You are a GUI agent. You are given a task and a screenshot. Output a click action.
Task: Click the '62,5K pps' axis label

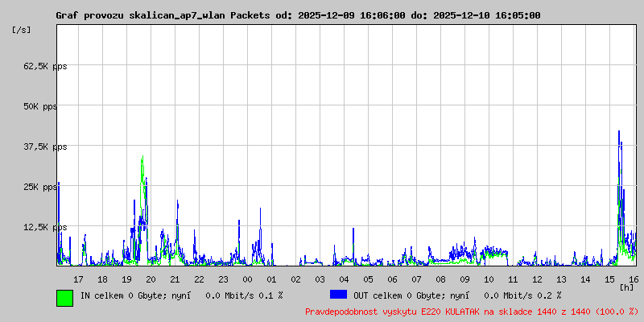click(x=45, y=66)
